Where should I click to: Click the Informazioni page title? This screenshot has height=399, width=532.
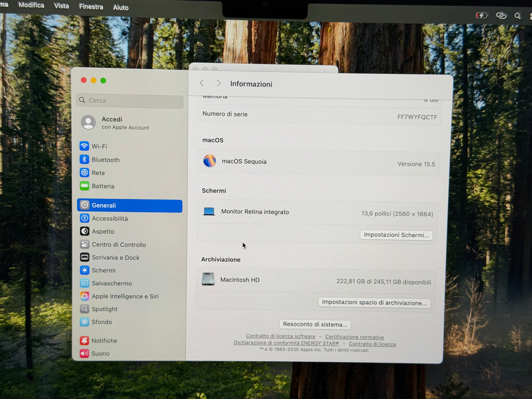click(x=251, y=84)
